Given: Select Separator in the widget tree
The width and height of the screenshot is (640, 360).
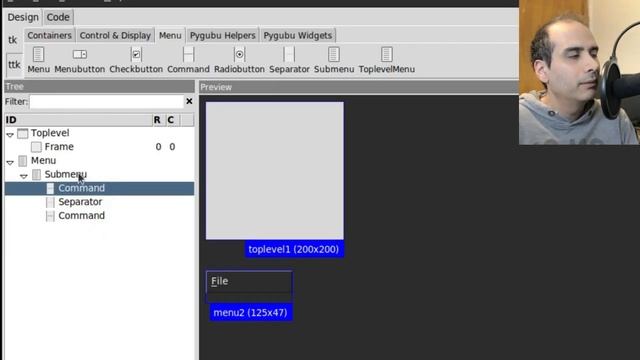Looking at the screenshot, I should coord(80,202).
